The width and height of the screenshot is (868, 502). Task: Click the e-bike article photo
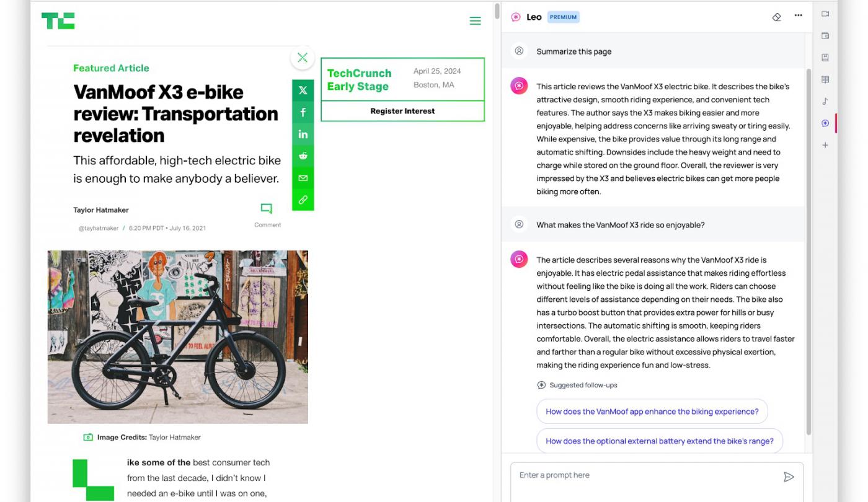(x=178, y=337)
